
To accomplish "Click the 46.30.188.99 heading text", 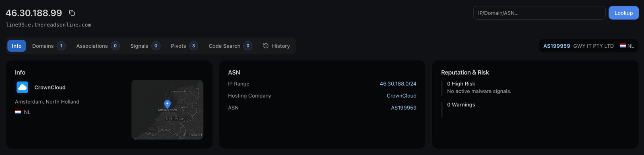I will tap(34, 13).
